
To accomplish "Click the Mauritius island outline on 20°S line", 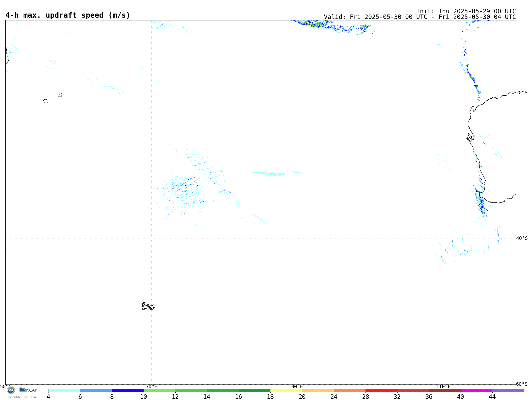I will (60, 95).
